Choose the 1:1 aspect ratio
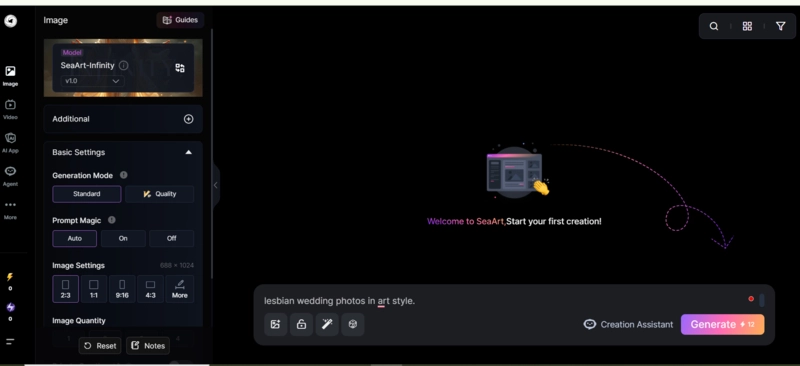 pyautogui.click(x=94, y=289)
